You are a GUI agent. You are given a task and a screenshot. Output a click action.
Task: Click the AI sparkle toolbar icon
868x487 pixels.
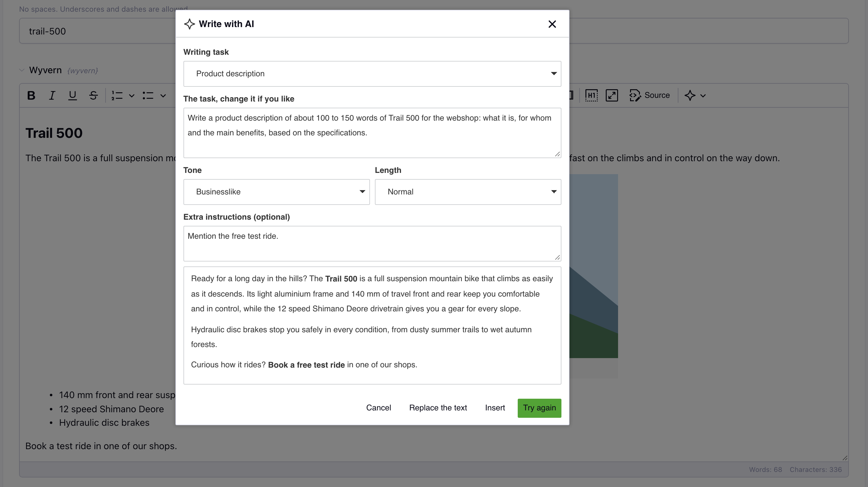[x=690, y=96]
